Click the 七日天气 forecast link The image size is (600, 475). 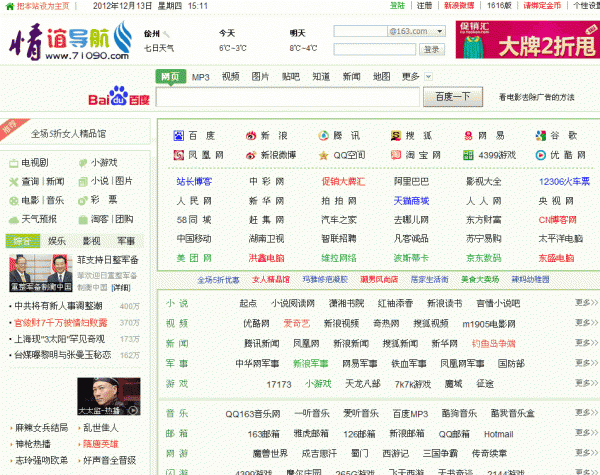[x=159, y=48]
